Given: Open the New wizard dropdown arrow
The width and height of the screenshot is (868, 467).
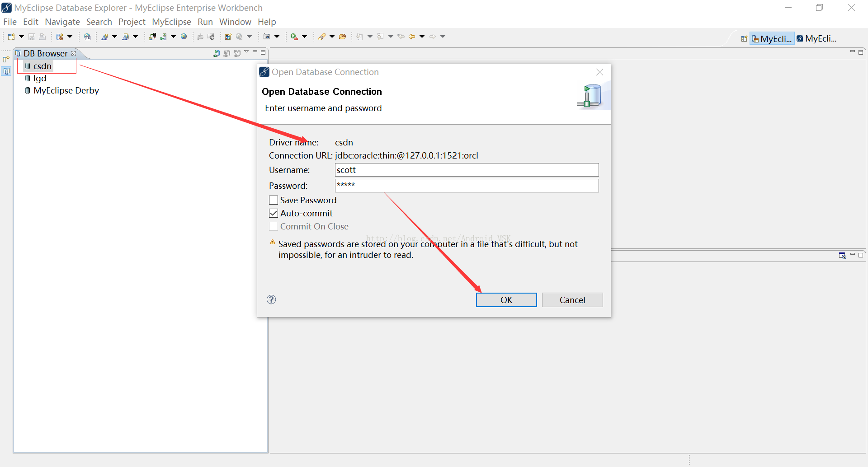Looking at the screenshot, I should click(21, 37).
